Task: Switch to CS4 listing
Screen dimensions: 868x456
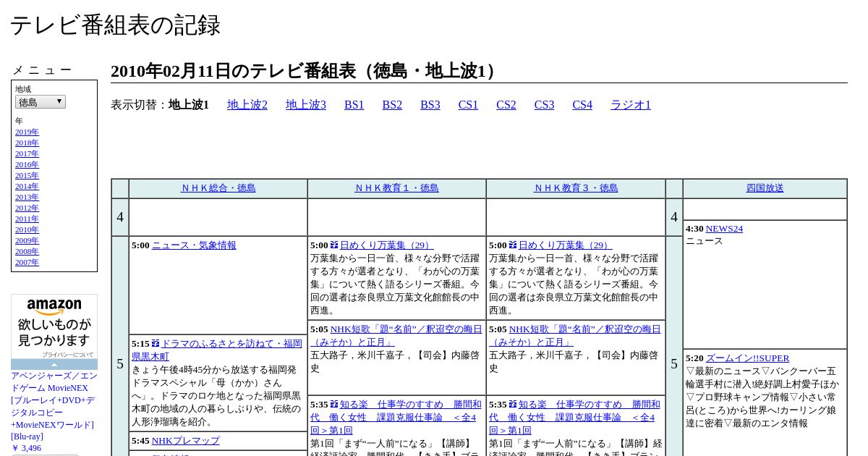Action: click(582, 105)
